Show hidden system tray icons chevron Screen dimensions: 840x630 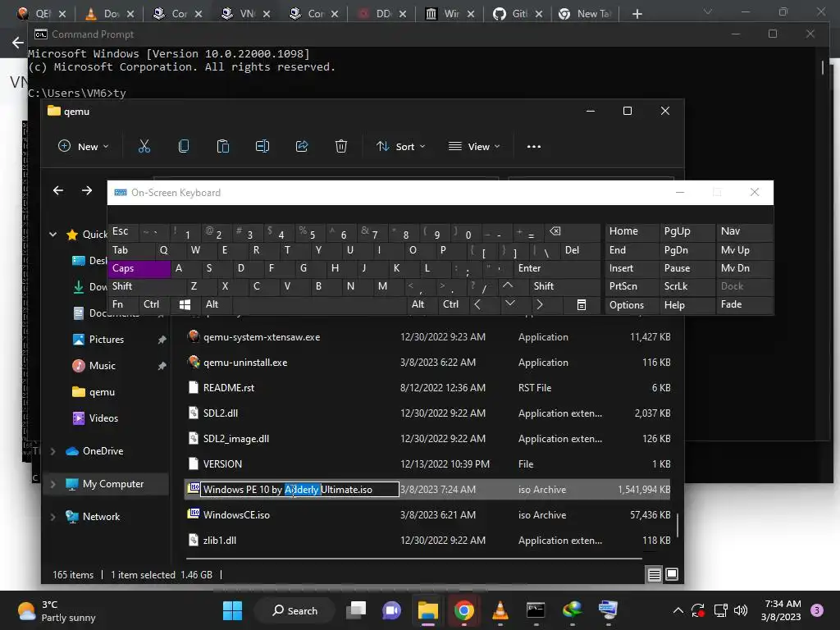pos(678,610)
